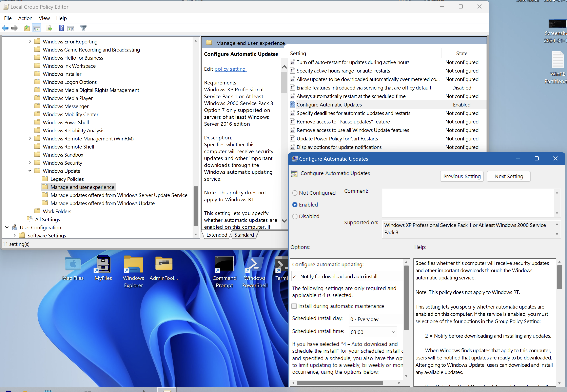Click the Up one level folder icon
Screen dimensions: 567x392
tap(27, 28)
